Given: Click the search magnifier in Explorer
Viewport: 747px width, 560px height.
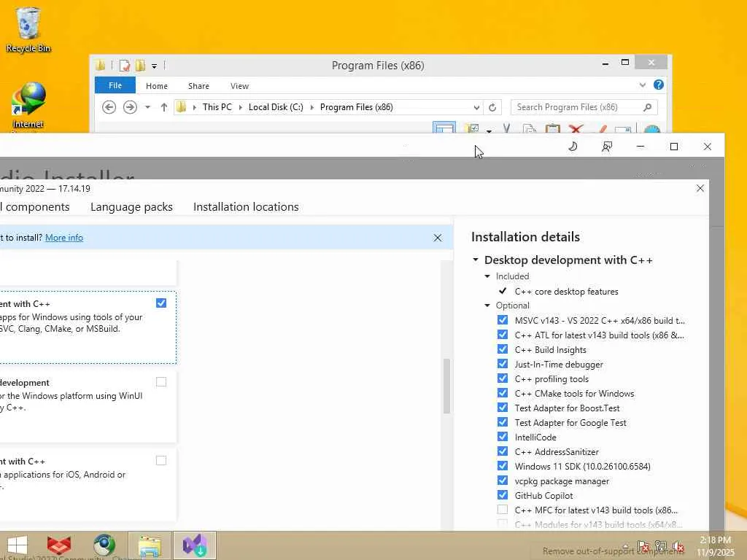Looking at the screenshot, I should [648, 107].
